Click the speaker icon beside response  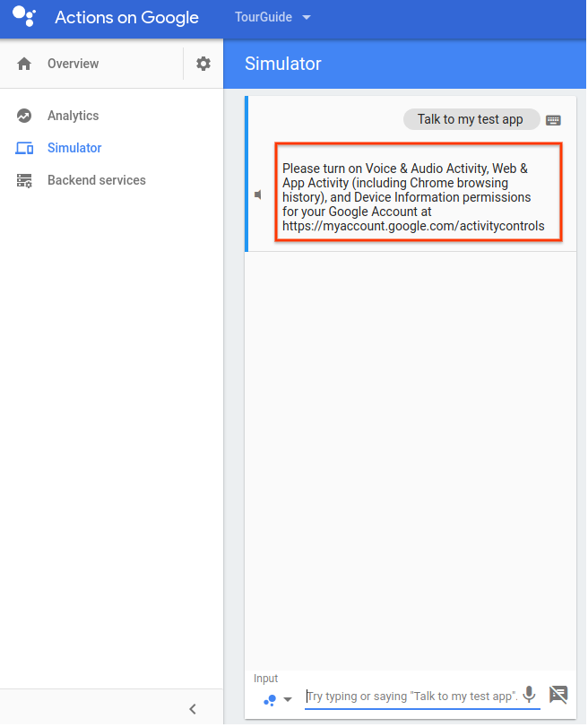(x=258, y=195)
